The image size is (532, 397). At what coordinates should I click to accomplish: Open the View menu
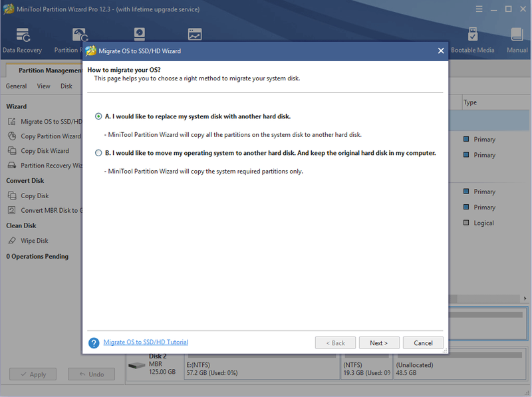click(43, 86)
